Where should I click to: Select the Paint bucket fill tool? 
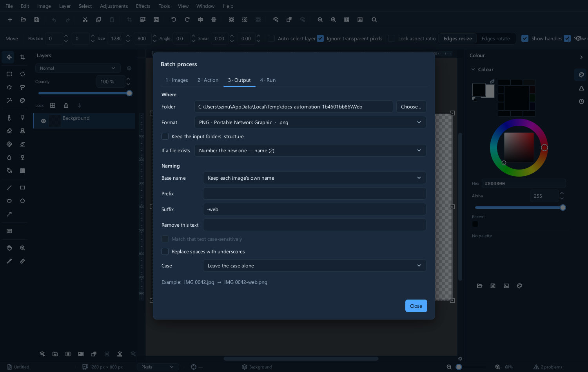9,171
